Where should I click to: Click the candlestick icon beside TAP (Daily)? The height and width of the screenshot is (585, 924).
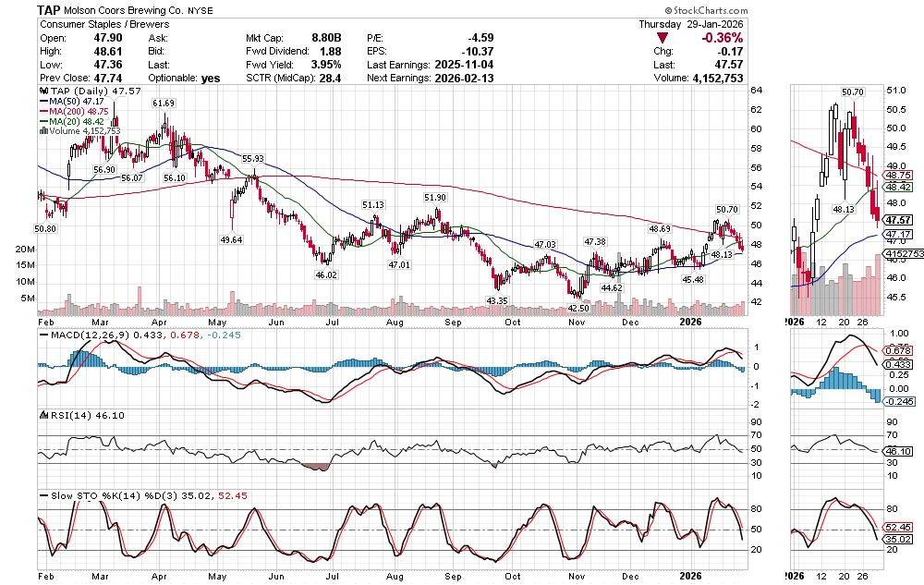click(x=42, y=92)
